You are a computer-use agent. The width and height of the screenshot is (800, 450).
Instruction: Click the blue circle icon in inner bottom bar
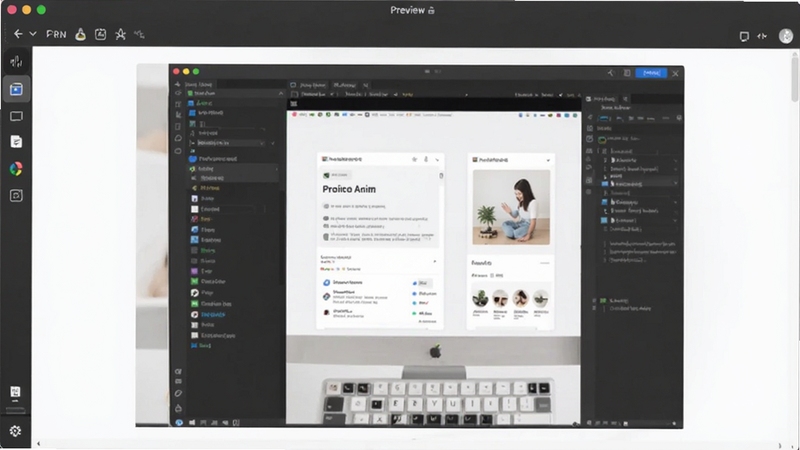pos(179,422)
